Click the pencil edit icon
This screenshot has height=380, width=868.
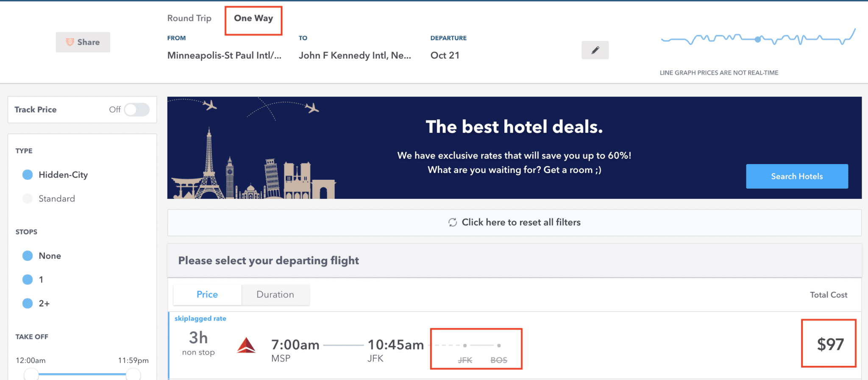tap(595, 50)
